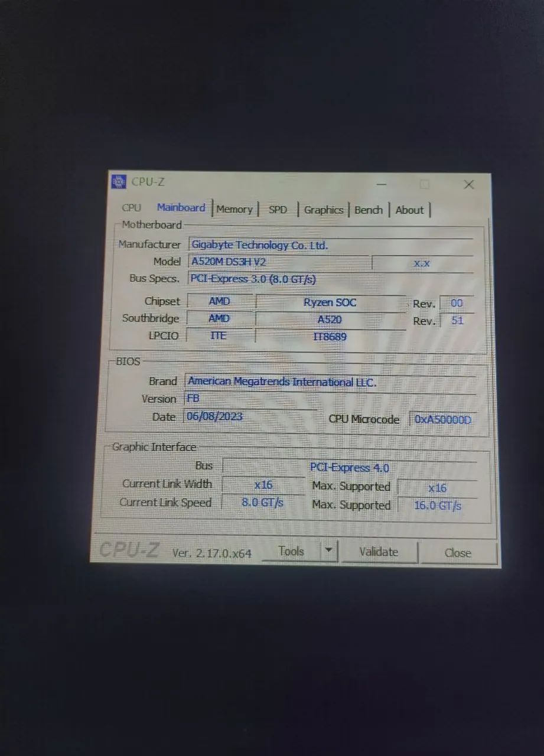This screenshot has height=756, width=544.
Task: Select the Model field showing A520M DS3H V2
Action: 236,262
